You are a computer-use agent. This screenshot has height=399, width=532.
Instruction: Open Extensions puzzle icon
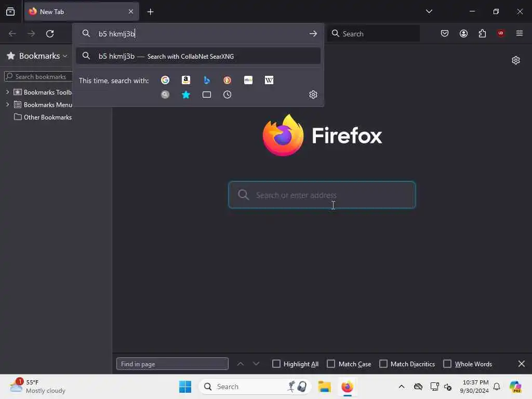[x=482, y=33]
